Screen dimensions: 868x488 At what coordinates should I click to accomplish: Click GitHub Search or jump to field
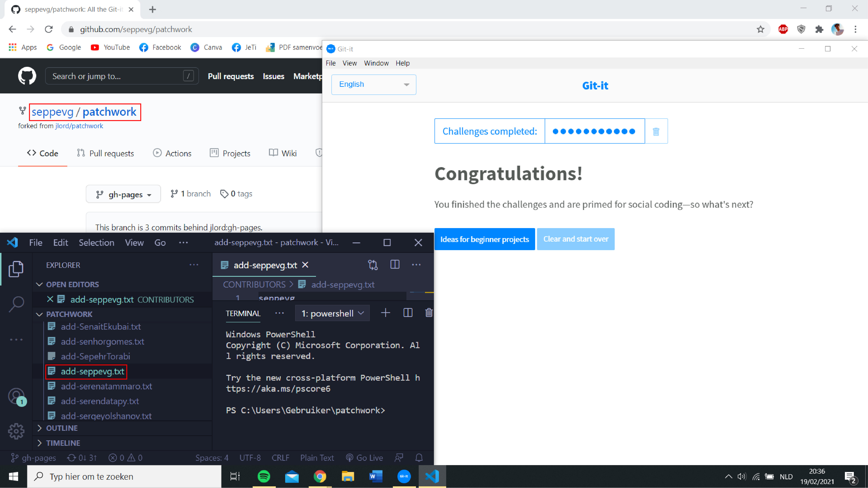pos(122,76)
